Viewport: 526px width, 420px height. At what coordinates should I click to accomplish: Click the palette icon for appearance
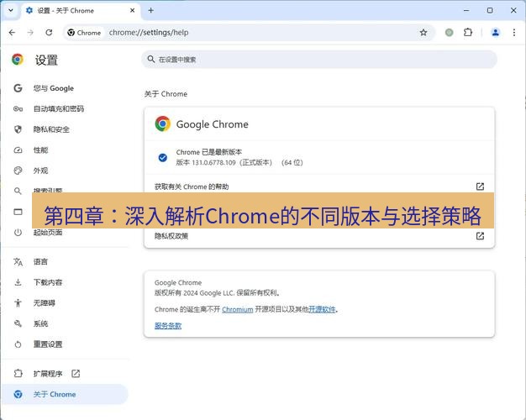18,171
